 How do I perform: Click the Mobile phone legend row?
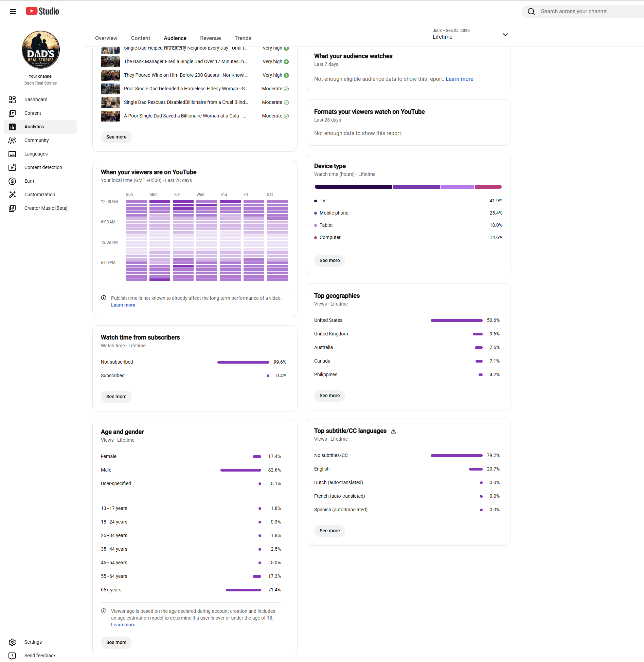[408, 213]
